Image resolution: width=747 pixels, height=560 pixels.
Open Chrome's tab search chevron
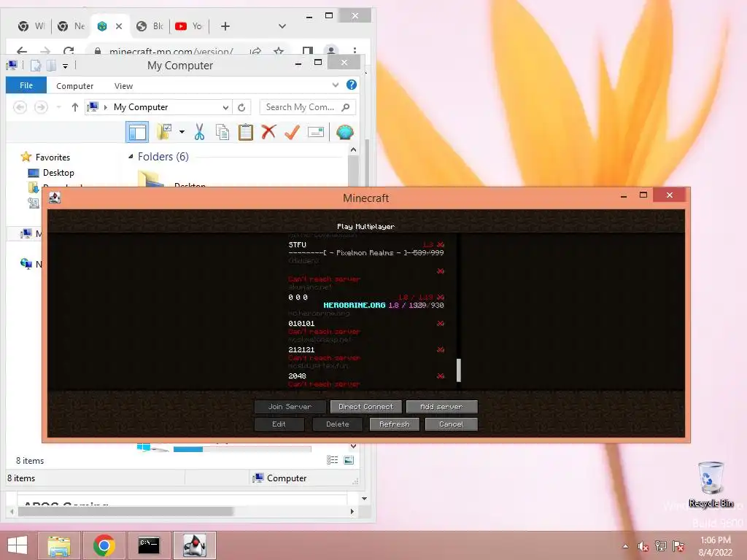(x=282, y=26)
